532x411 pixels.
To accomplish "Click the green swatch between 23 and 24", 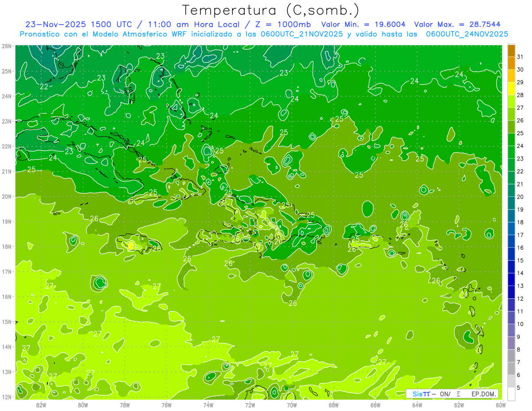I will tap(511, 153).
